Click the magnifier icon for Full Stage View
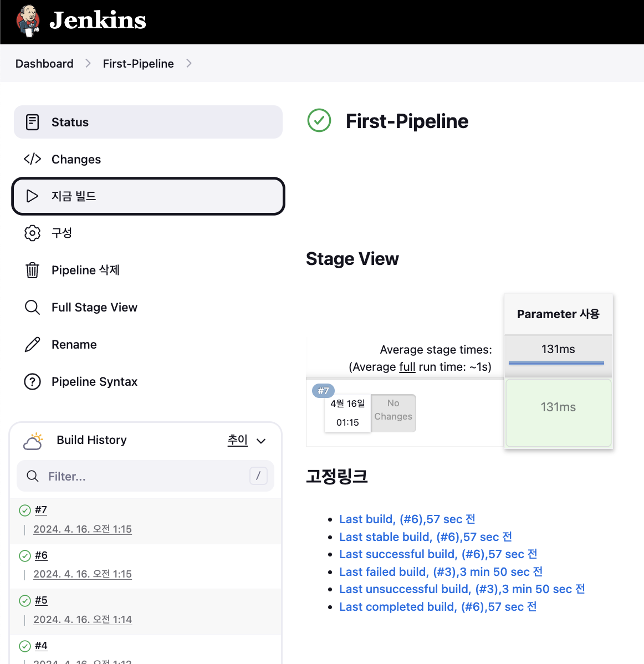Viewport: 644px width, 664px height. (x=33, y=308)
